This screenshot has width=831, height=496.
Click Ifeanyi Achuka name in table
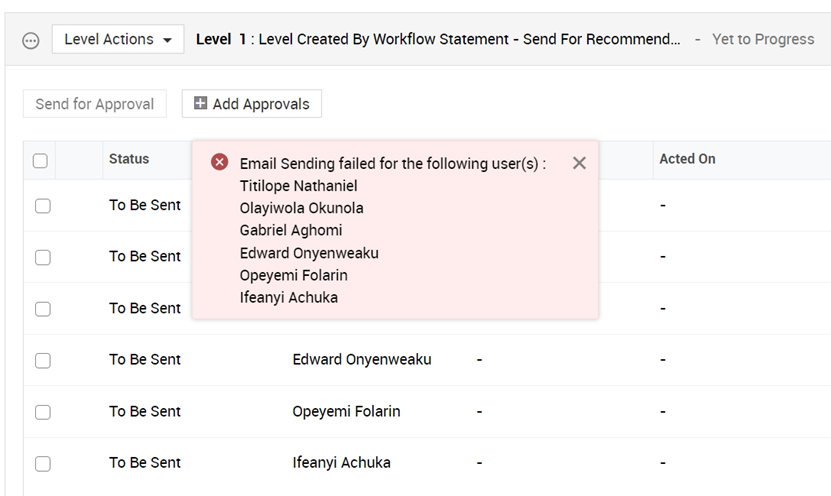[341, 463]
